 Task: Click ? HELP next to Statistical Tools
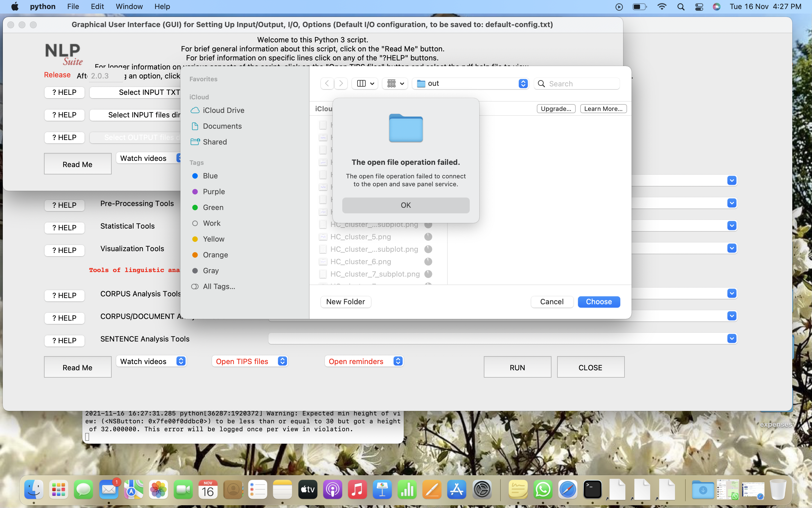pos(64,227)
